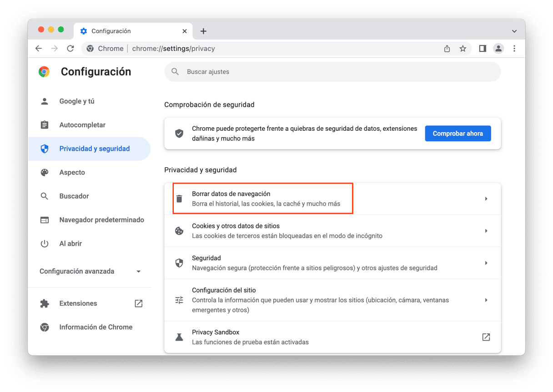This screenshot has width=553, height=392.
Task: Click the Información de Chrome logo icon
Action: [45, 327]
